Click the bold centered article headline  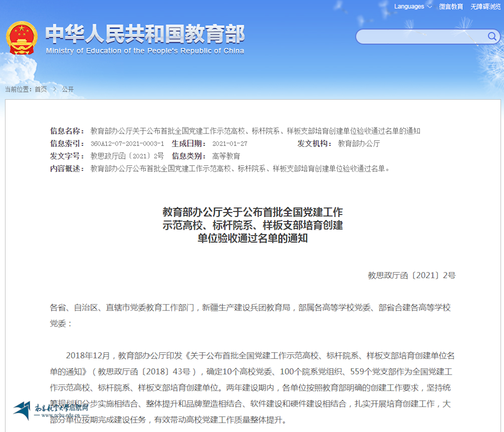click(x=252, y=225)
